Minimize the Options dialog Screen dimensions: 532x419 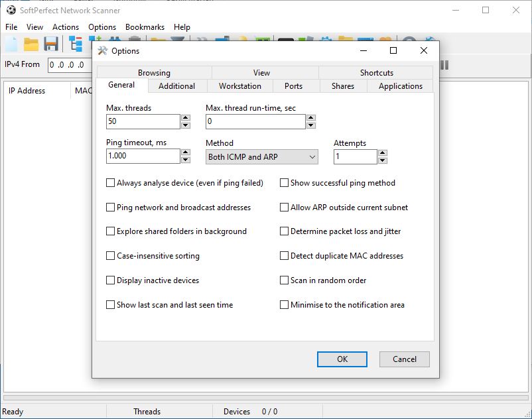click(x=364, y=50)
